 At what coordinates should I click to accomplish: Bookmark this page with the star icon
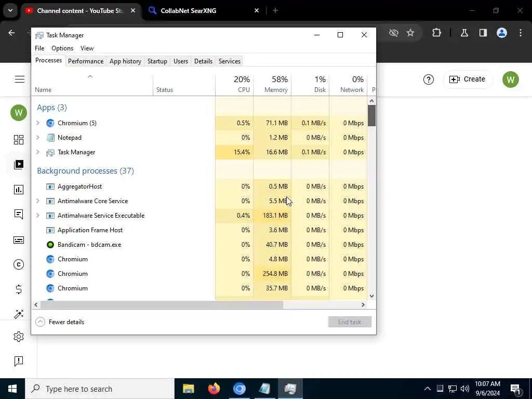click(x=410, y=33)
